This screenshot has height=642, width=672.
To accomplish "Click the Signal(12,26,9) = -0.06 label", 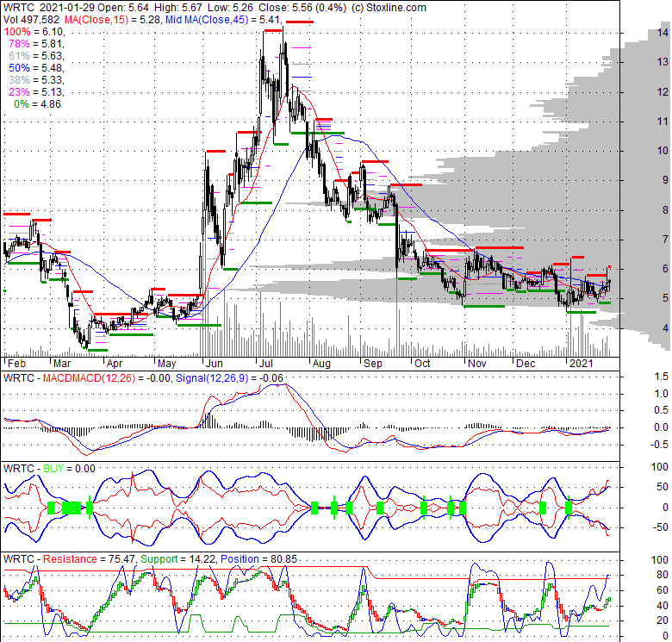I will point(230,378).
